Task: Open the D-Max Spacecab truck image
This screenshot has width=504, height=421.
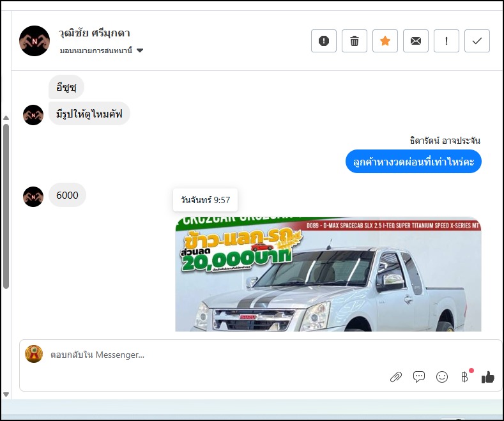Action: click(x=328, y=274)
